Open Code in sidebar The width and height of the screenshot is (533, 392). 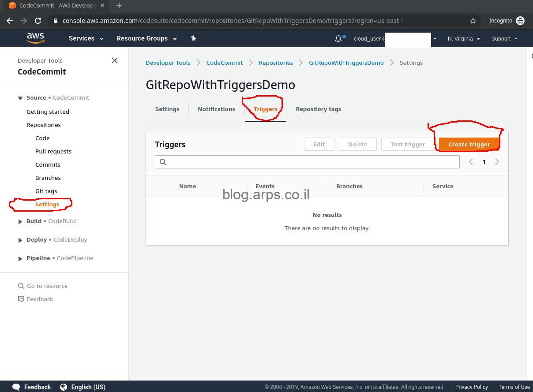click(42, 138)
